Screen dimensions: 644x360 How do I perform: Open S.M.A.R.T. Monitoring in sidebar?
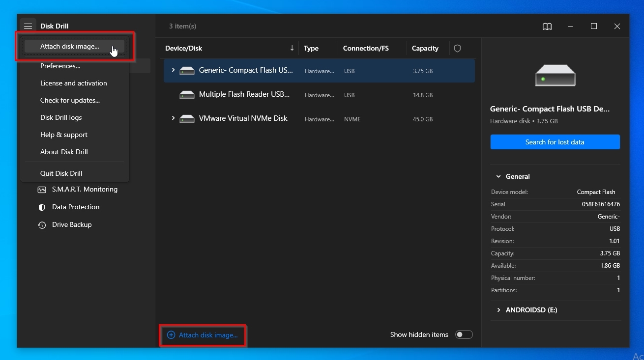pyautogui.click(x=85, y=189)
